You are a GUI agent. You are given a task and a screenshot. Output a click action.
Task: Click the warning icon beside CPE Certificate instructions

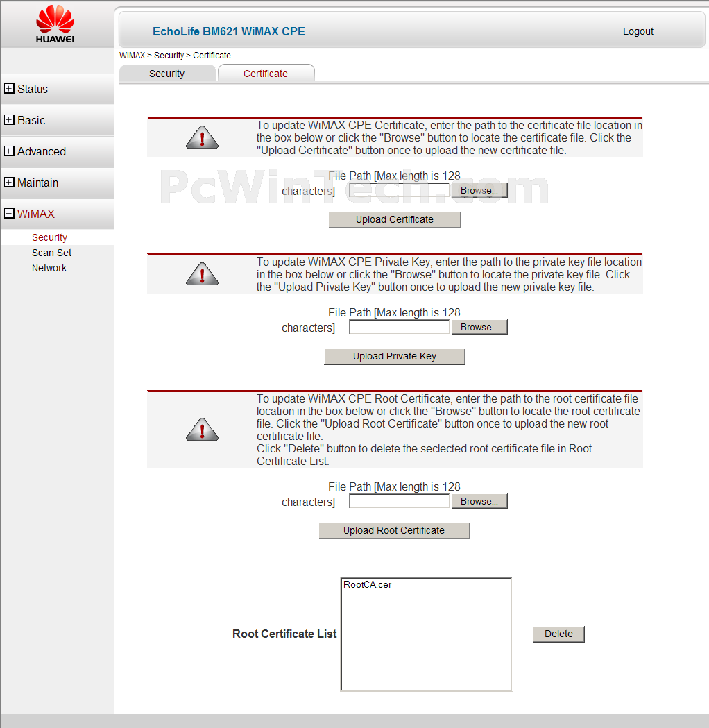pyautogui.click(x=202, y=137)
